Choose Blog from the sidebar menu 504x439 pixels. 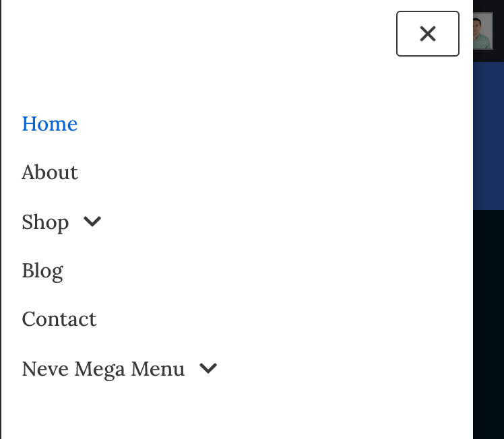coord(42,271)
